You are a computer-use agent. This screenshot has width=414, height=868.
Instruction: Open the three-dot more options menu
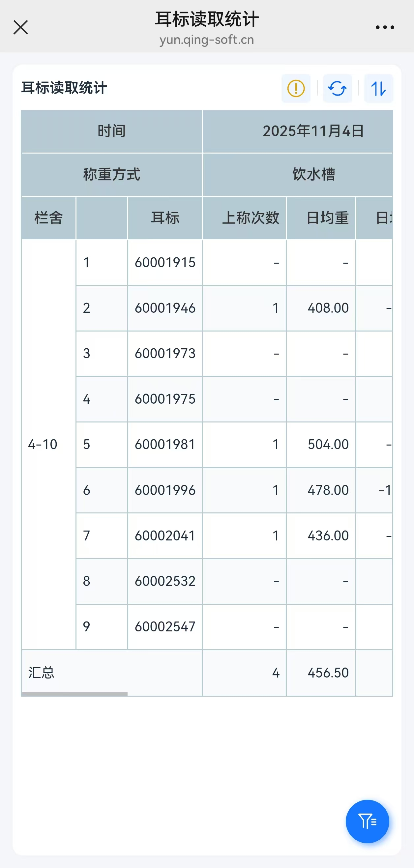[x=385, y=27]
